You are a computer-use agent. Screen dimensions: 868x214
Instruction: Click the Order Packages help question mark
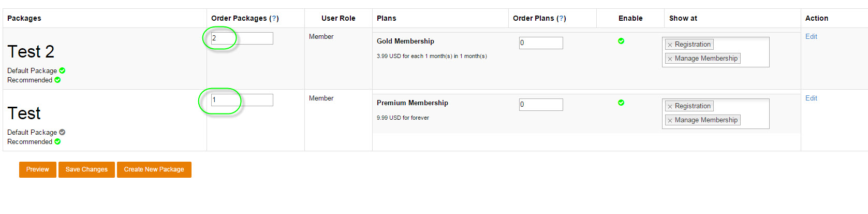point(274,19)
